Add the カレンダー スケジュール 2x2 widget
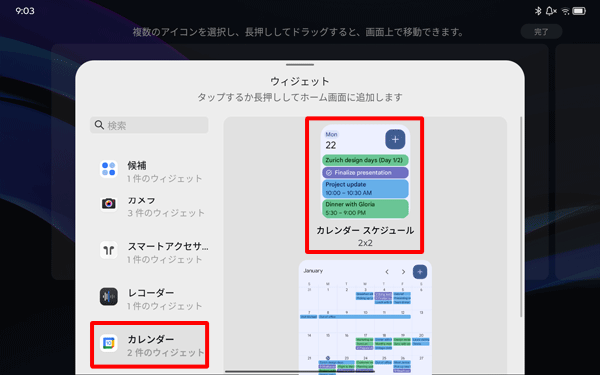This screenshot has height=375, width=600. tap(365, 185)
